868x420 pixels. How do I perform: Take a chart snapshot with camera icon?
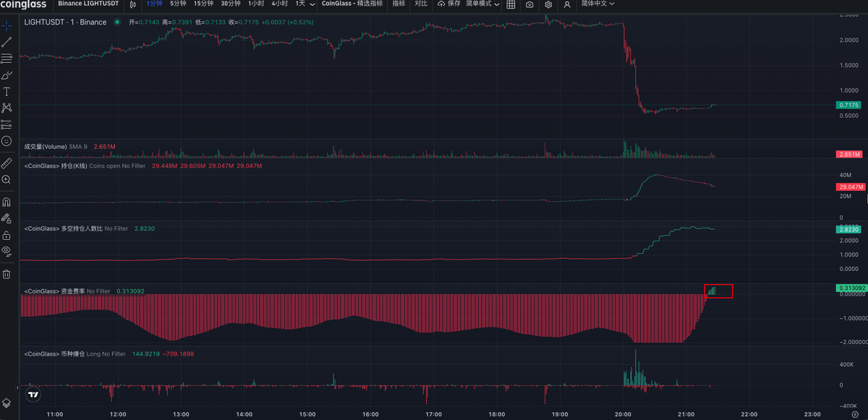[530, 4]
